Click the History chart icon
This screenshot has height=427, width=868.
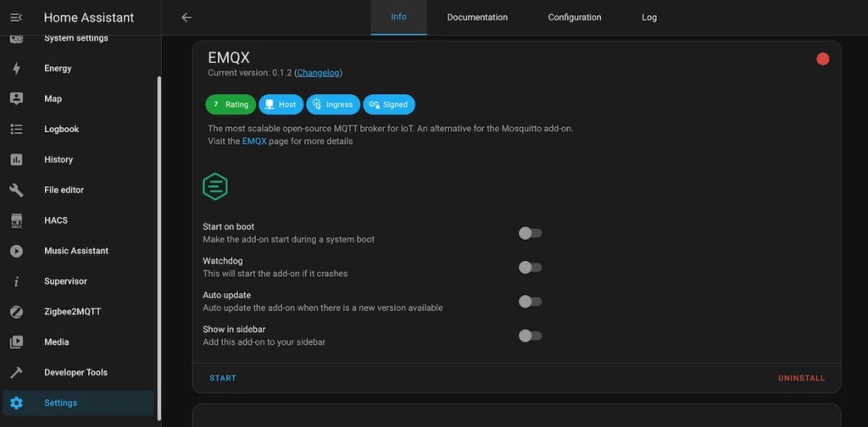click(x=16, y=160)
